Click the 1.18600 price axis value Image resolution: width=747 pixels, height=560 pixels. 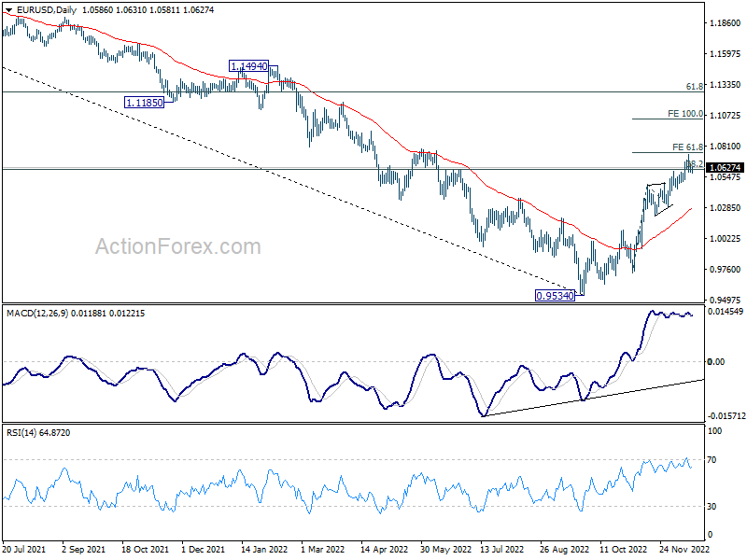click(726, 22)
